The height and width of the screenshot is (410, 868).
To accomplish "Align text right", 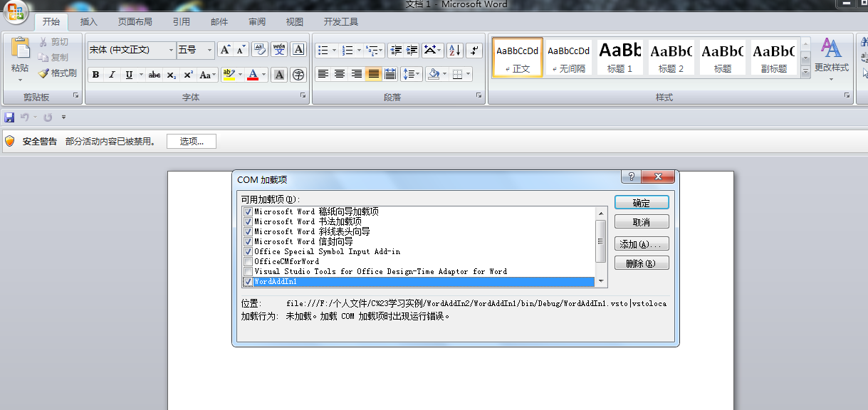I will tap(357, 74).
